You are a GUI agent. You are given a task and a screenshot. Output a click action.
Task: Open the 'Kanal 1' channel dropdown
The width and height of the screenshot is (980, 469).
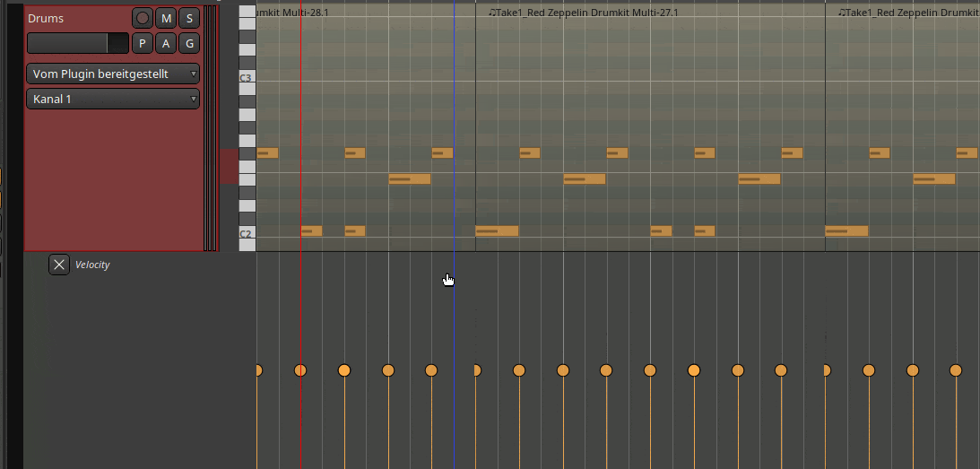pos(113,99)
